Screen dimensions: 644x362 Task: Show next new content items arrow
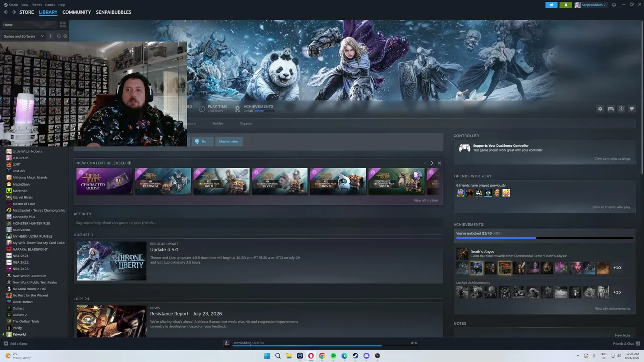[432, 163]
